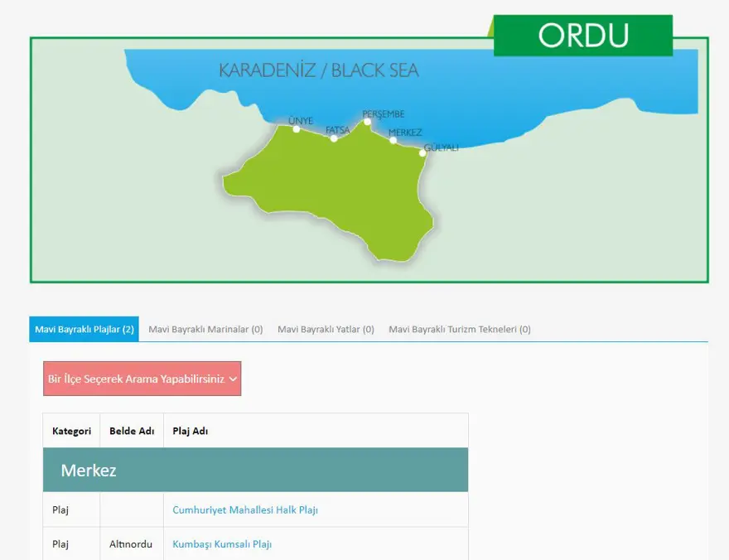
Task: Click the Plaj Adı column header
Action: pyautogui.click(x=191, y=431)
